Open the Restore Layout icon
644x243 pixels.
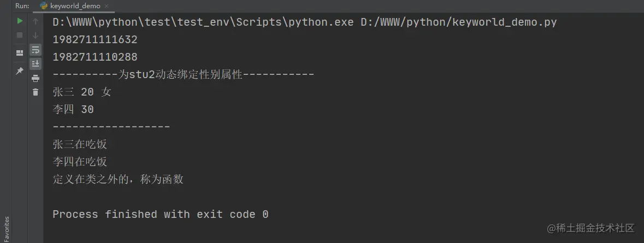tap(19, 53)
